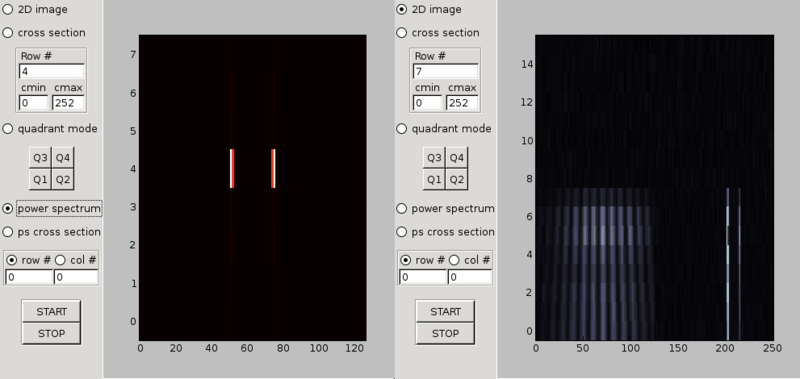Select 2D image radio in right panel
The height and width of the screenshot is (379, 800).
(402, 9)
